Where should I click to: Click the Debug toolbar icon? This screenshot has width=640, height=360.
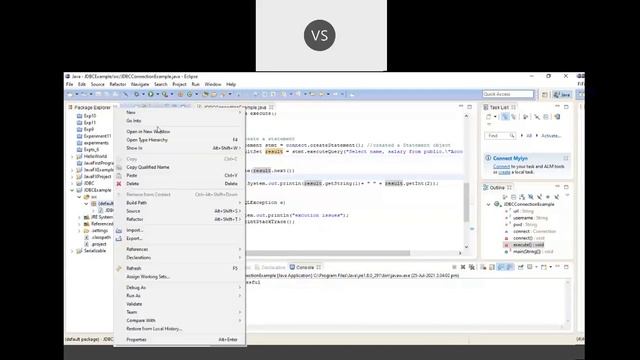pyautogui.click(x=137, y=94)
